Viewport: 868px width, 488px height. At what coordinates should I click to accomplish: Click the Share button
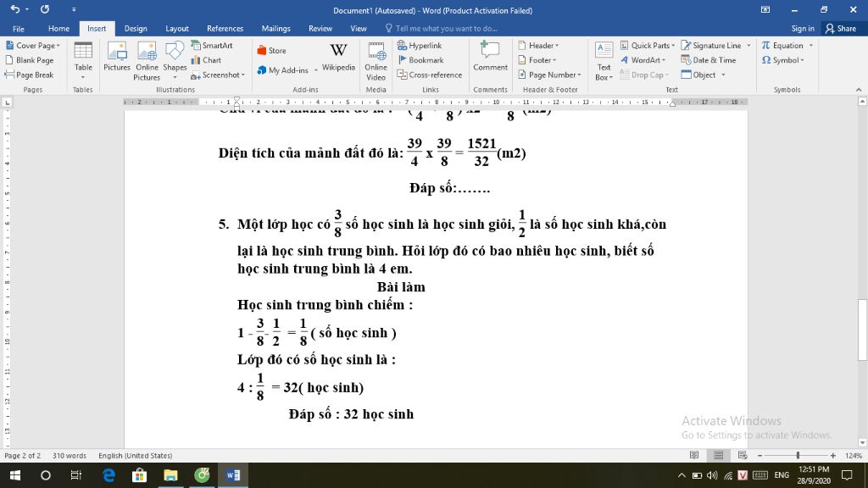[840, 28]
